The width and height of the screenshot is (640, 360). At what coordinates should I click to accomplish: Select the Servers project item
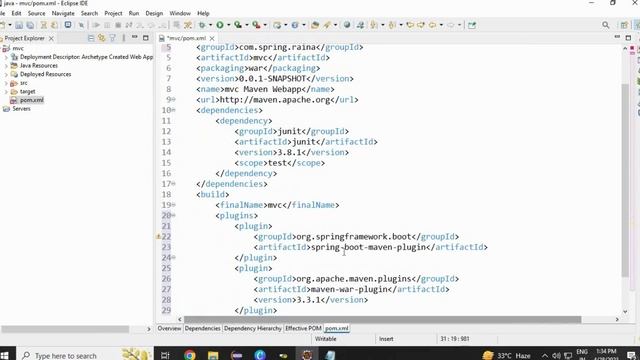coord(21,109)
